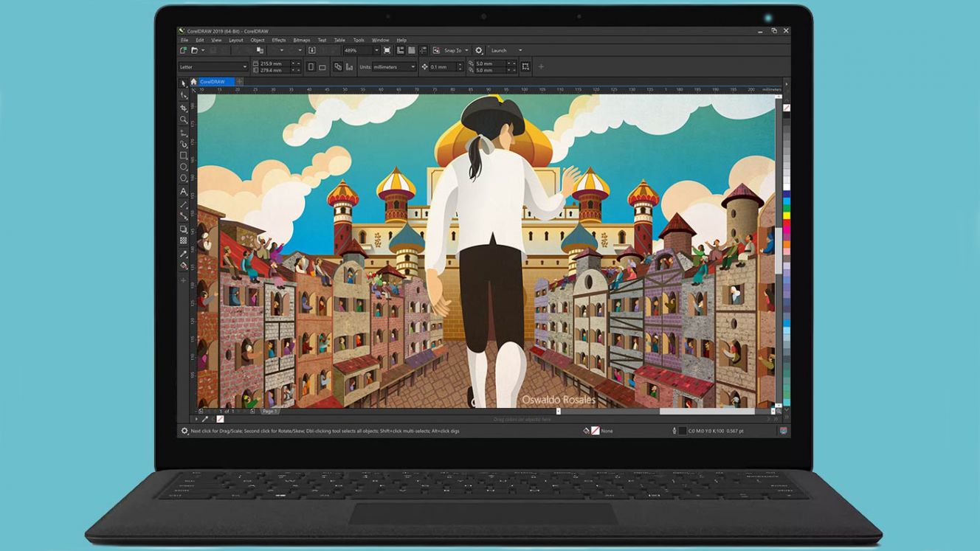Select the Interactive Fill tool
Screen dimensions: 980x551
coord(184,265)
